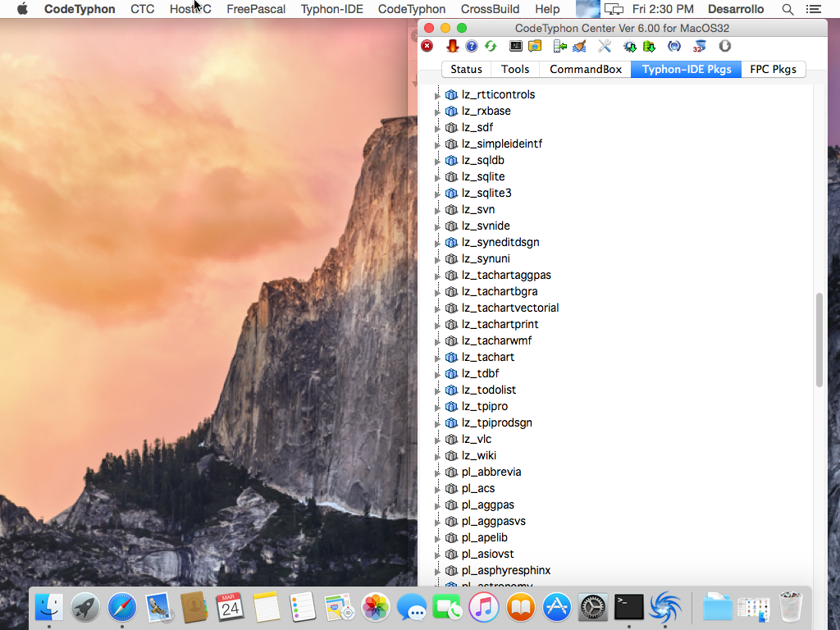Select the lz_tachartvectorial row
840x630 pixels.
click(510, 308)
